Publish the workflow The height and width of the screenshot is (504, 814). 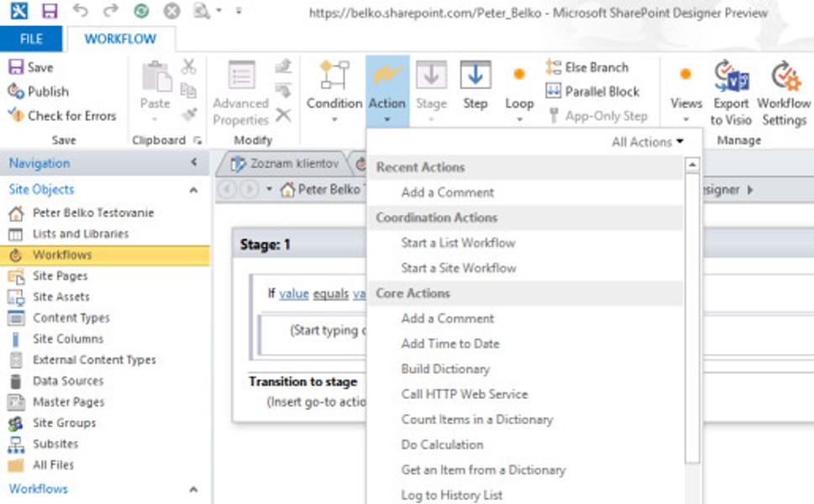[38, 92]
